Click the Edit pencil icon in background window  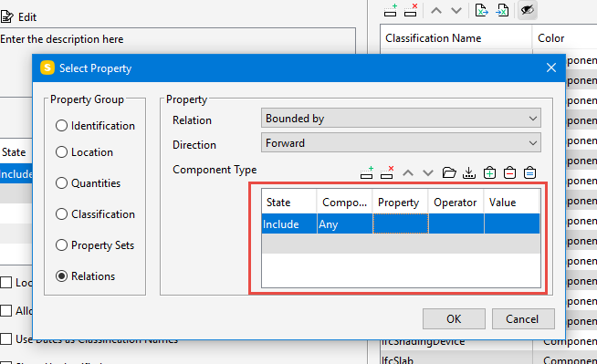pos(7,17)
